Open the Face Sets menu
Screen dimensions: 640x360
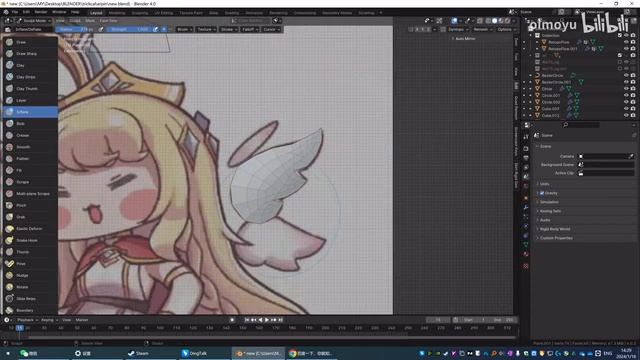(108, 20)
